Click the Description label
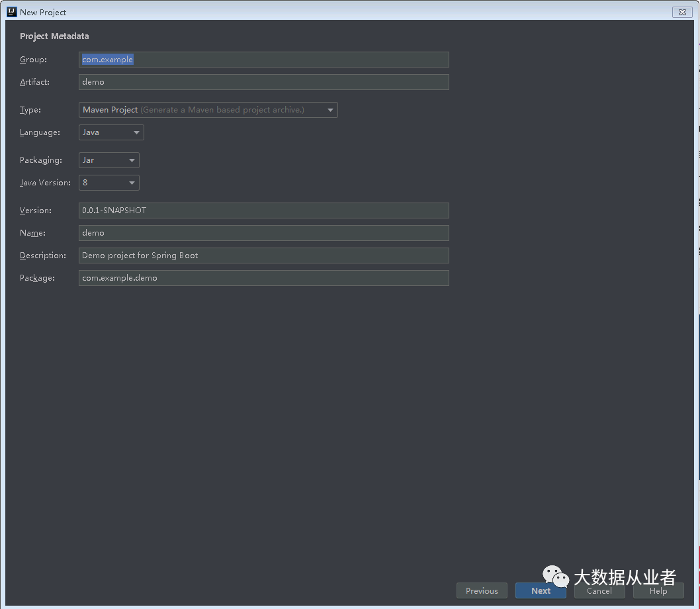The height and width of the screenshot is (609, 700). [43, 255]
